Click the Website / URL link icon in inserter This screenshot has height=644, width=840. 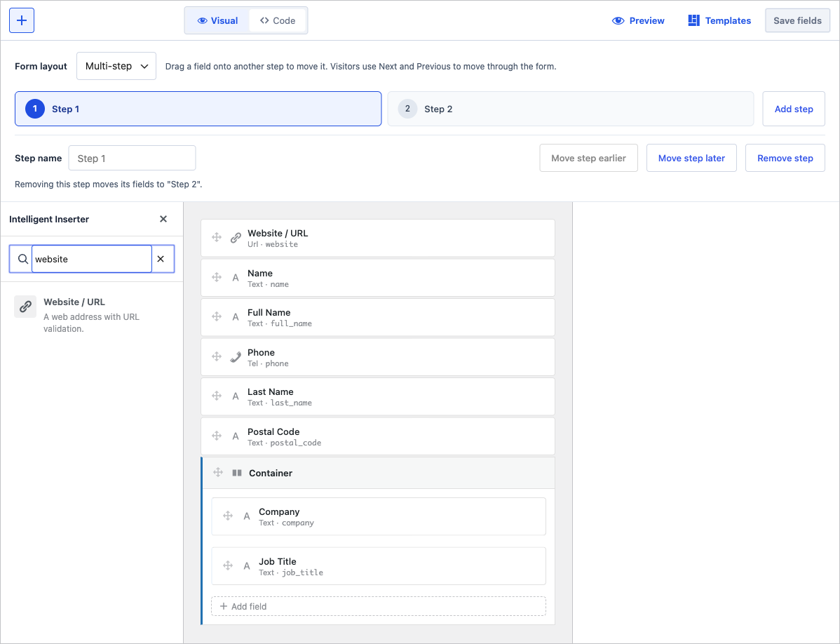(x=25, y=307)
